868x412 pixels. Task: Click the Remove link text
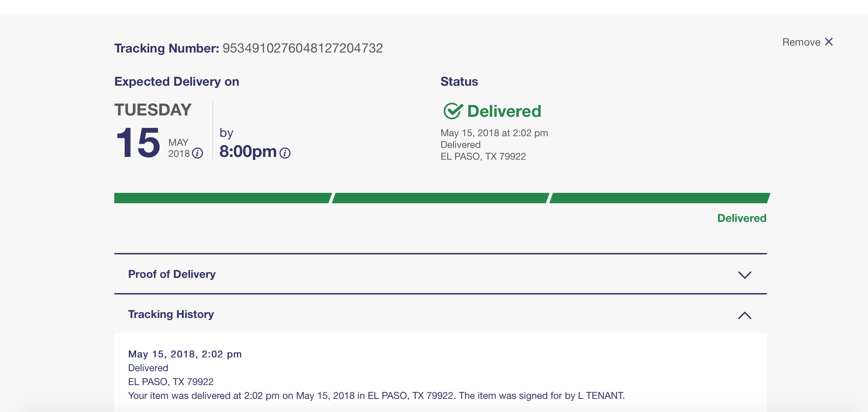801,42
